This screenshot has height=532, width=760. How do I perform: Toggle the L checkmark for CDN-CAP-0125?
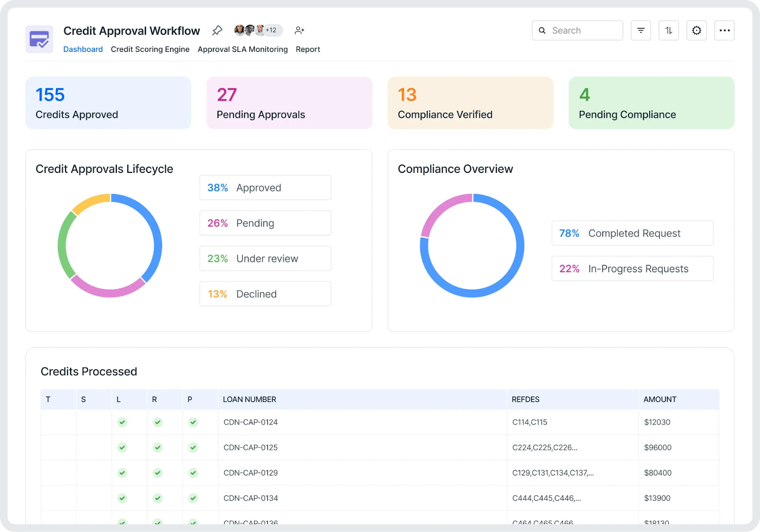tap(122, 447)
